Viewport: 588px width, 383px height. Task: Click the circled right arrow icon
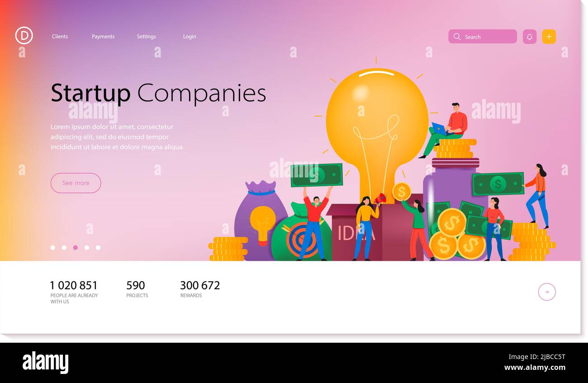pos(547,292)
